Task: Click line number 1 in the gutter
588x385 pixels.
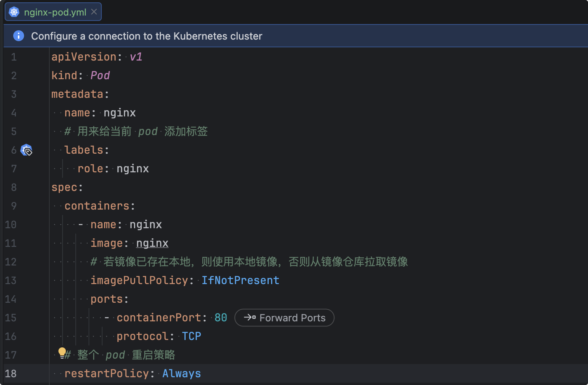Action: 14,57
